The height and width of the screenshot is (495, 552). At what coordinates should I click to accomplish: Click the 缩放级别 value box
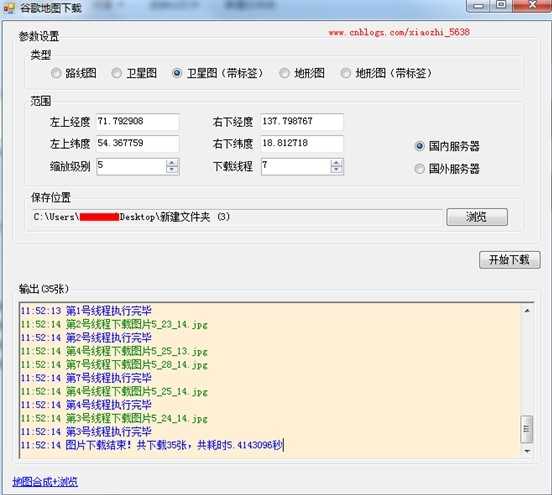[x=131, y=166]
